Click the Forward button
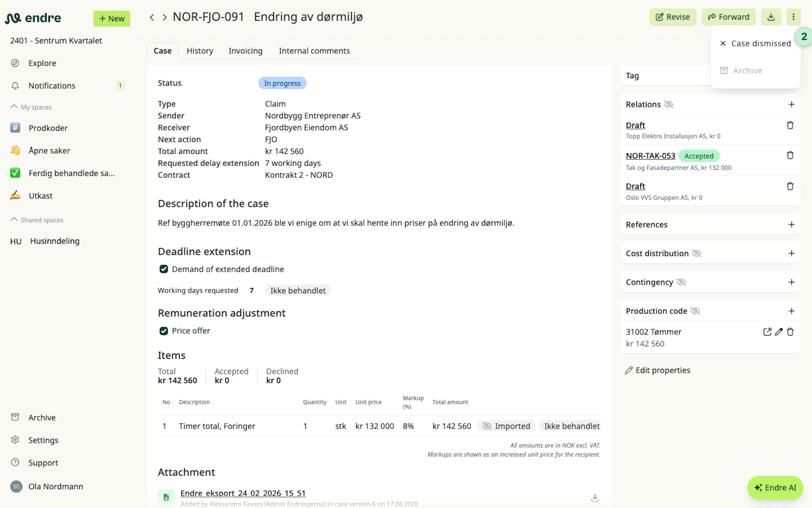 click(728, 17)
